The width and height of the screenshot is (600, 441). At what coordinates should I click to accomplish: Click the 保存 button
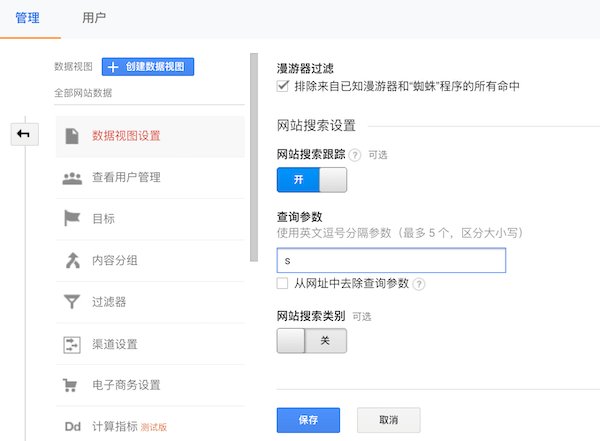tap(308, 420)
